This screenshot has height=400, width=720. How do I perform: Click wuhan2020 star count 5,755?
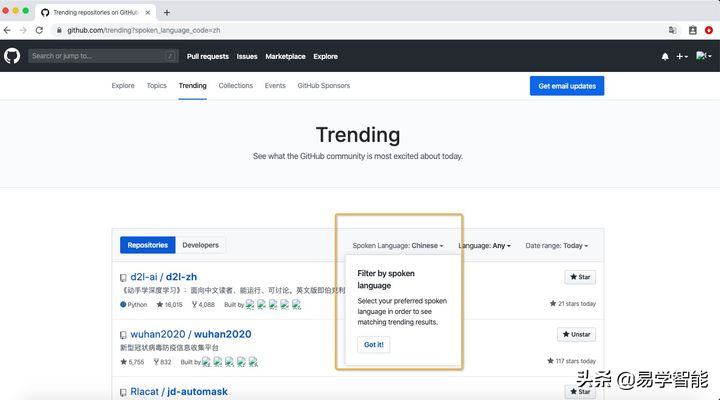(x=132, y=362)
